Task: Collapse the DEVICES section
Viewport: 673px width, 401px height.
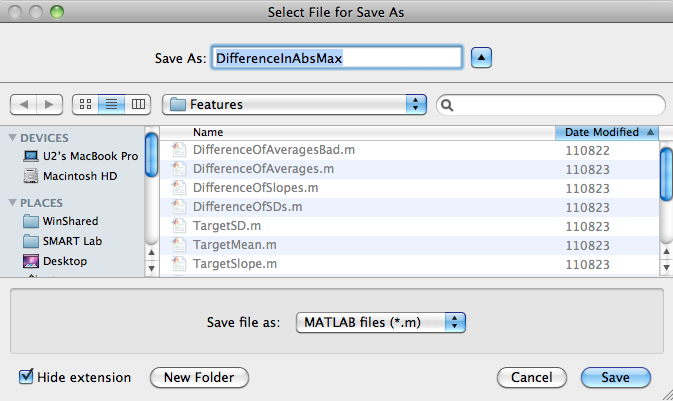Action: (12, 138)
